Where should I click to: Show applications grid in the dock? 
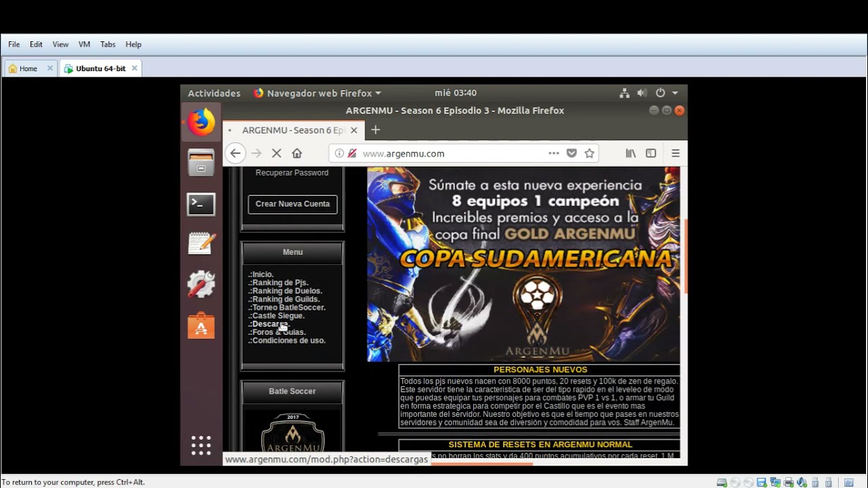(x=201, y=445)
